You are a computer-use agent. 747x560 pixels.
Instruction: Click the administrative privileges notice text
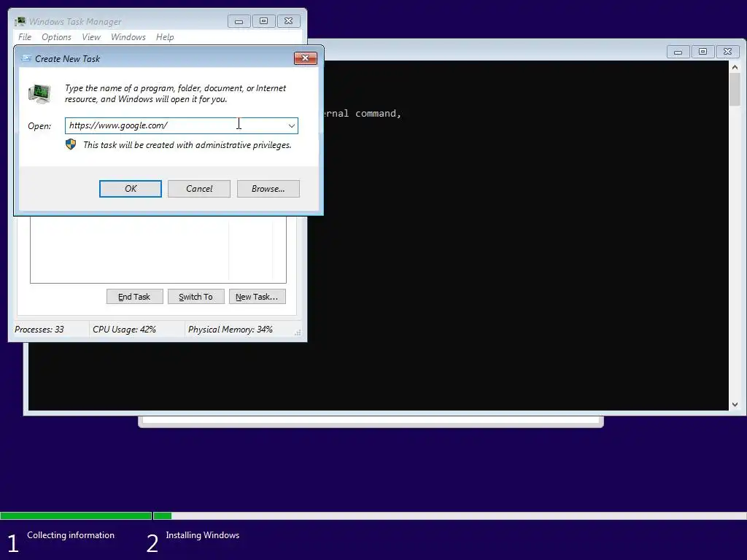pyautogui.click(x=187, y=145)
